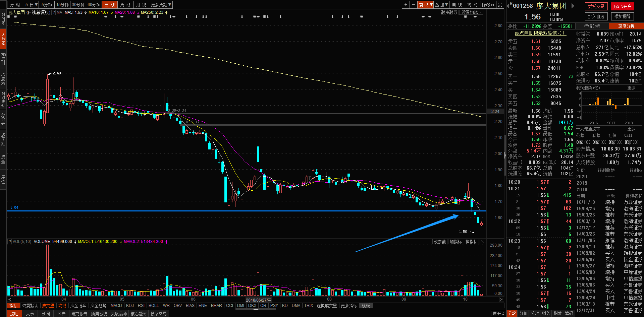The width and height of the screenshot is (644, 317).
Task: Open help icon next to MA indicator
Action: tap(54, 12)
